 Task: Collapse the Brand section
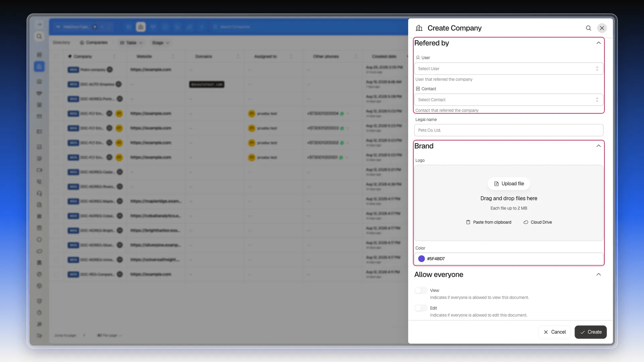598,146
